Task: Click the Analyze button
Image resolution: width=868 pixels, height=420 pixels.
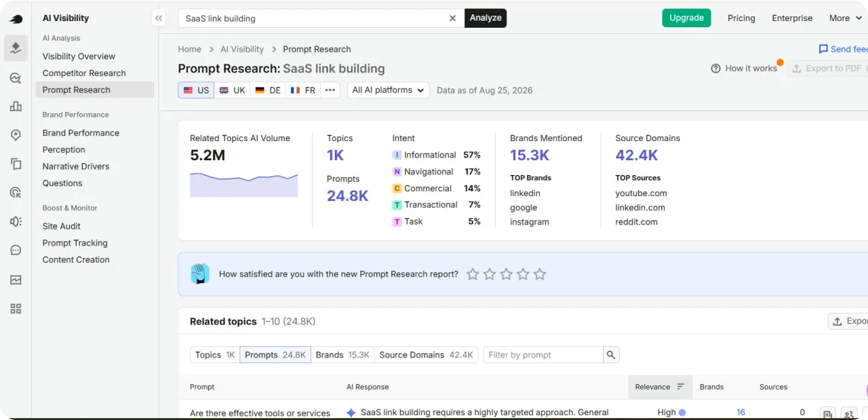Action: tap(486, 18)
